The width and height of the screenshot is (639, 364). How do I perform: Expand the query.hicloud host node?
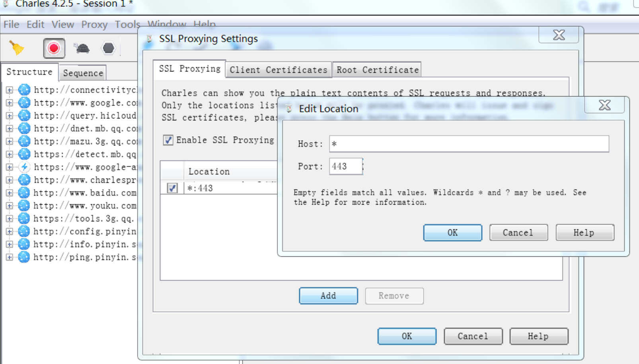(x=9, y=116)
